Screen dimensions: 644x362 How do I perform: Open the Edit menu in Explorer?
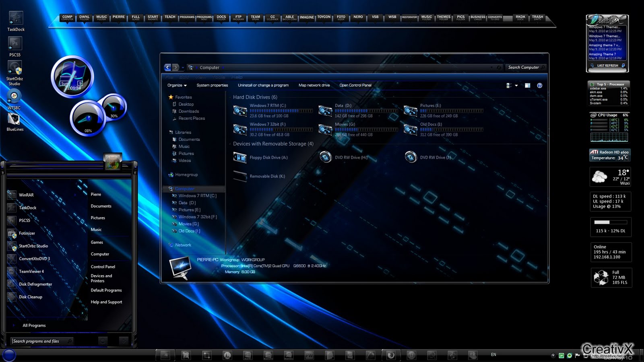(x=184, y=77)
